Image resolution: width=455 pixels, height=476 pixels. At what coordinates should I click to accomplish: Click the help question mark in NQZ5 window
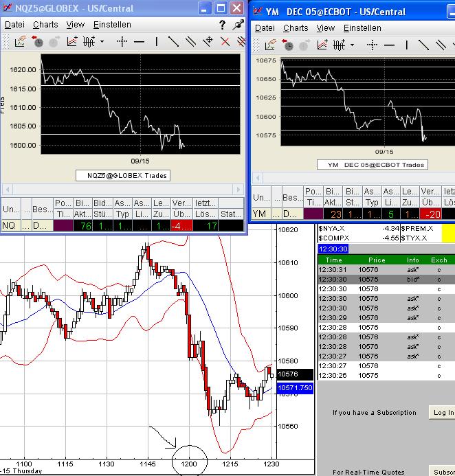[222, 25]
